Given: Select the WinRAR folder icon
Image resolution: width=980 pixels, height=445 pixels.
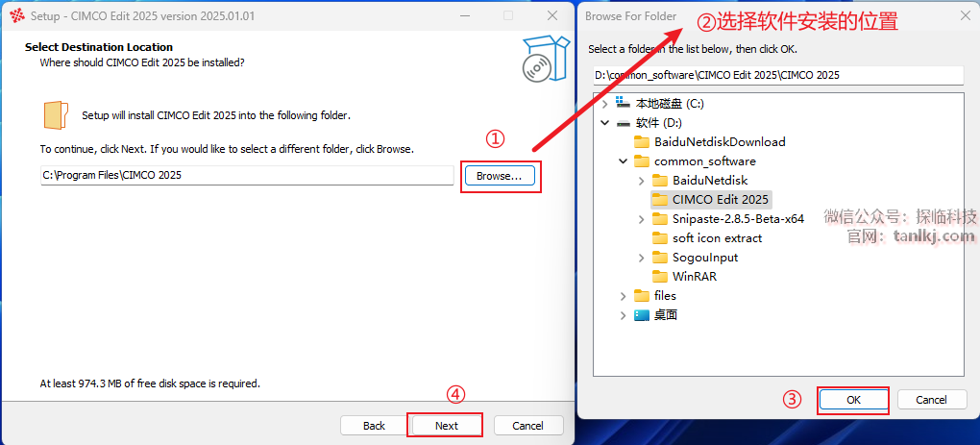Looking at the screenshot, I should (659, 276).
